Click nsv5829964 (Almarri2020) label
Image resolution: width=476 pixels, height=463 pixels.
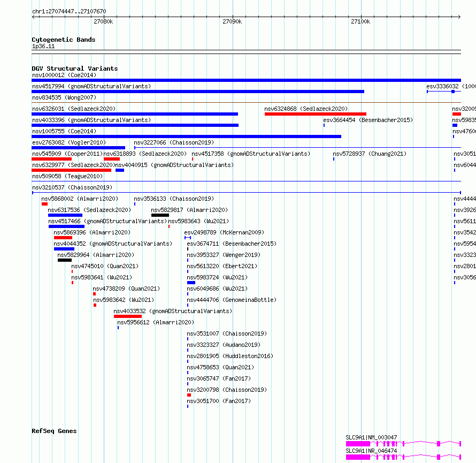pyautogui.click(x=96, y=255)
